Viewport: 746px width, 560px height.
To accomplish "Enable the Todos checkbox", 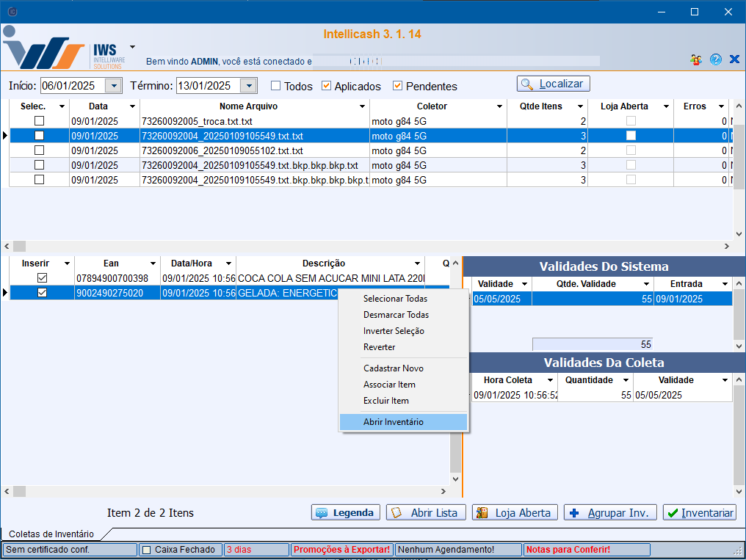I will tap(276, 86).
